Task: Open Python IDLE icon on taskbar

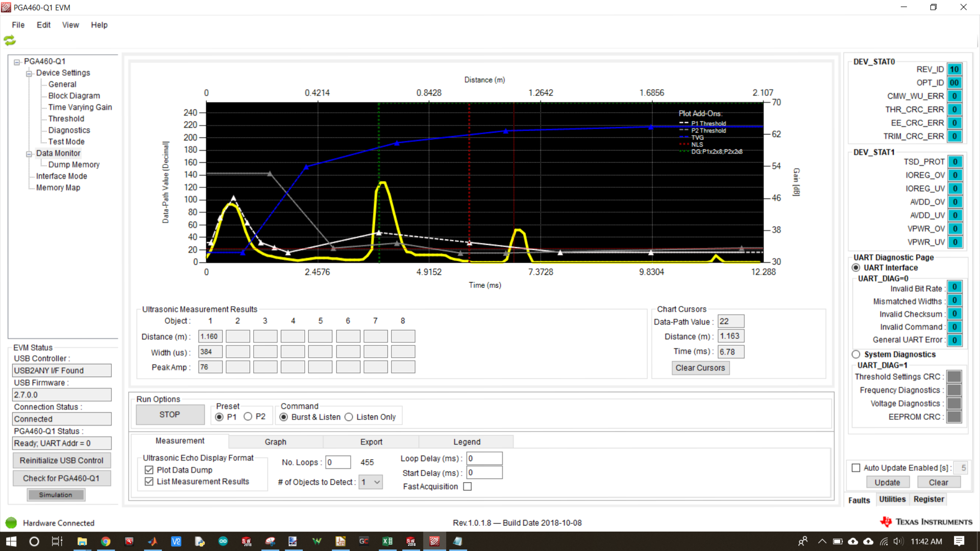Action: [x=200, y=541]
